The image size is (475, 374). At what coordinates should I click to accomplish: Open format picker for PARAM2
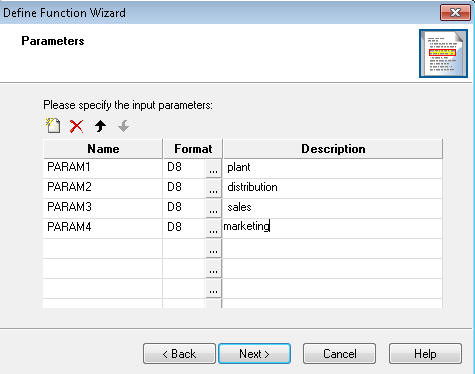(213, 189)
